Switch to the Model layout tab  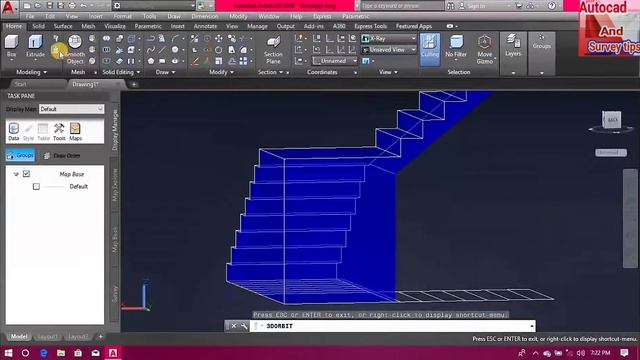(x=19, y=336)
